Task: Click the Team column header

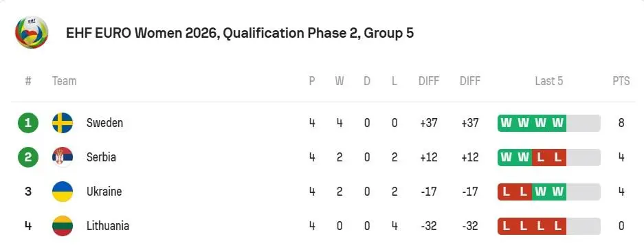Action: [65, 81]
